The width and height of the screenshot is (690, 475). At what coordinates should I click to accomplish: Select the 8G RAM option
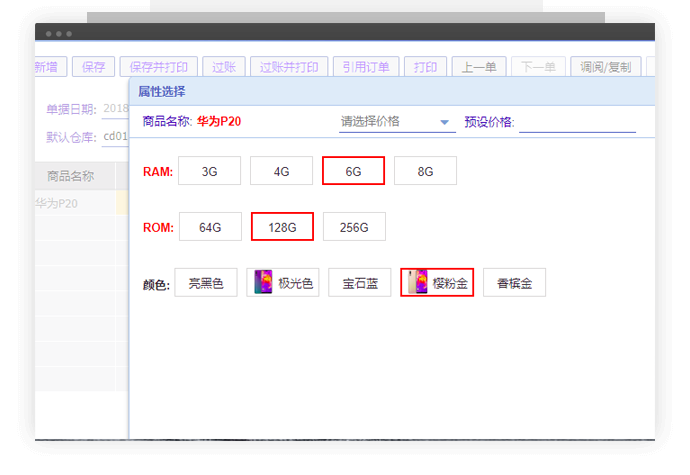[426, 171]
